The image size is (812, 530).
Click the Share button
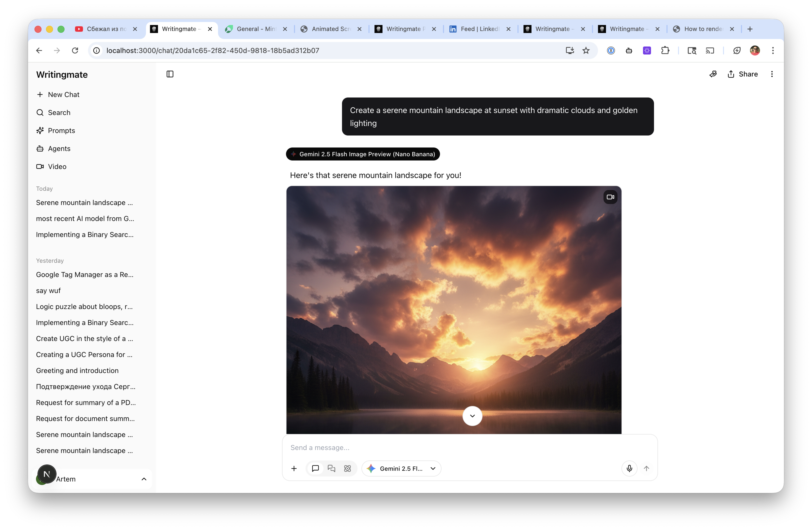coord(742,74)
